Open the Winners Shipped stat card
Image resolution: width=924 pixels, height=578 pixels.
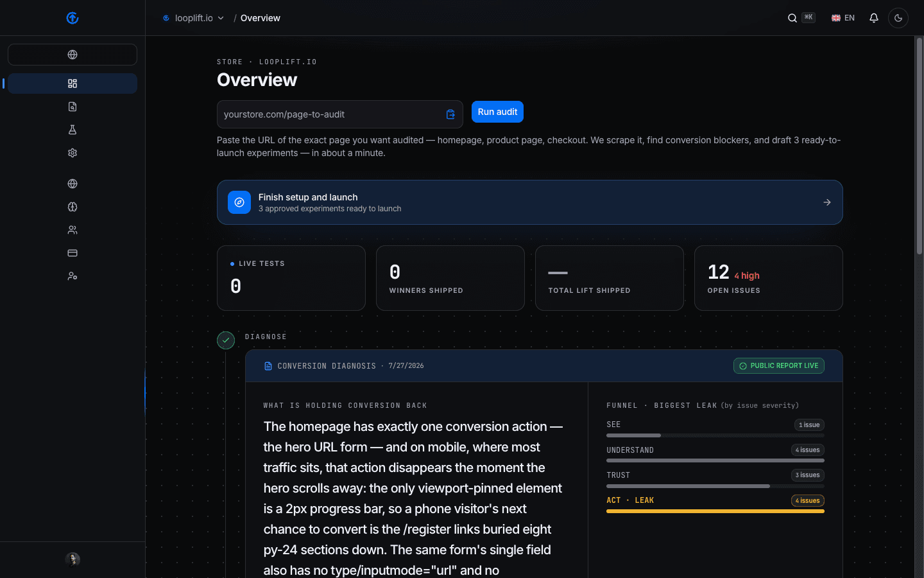[x=450, y=278]
